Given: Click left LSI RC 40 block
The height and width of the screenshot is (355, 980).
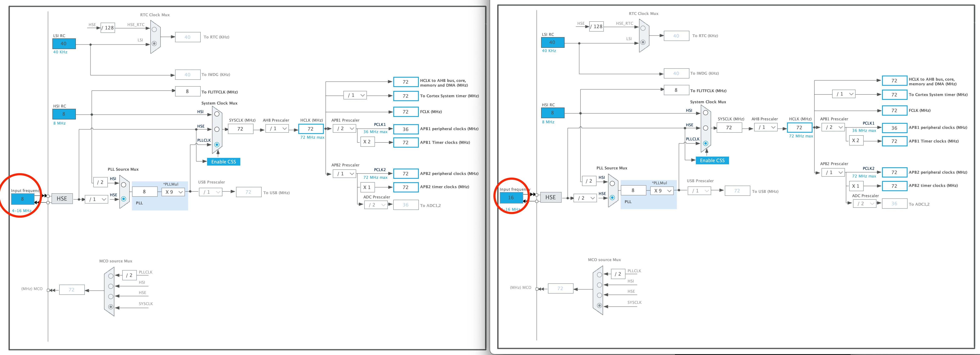Looking at the screenshot, I should tap(64, 44).
